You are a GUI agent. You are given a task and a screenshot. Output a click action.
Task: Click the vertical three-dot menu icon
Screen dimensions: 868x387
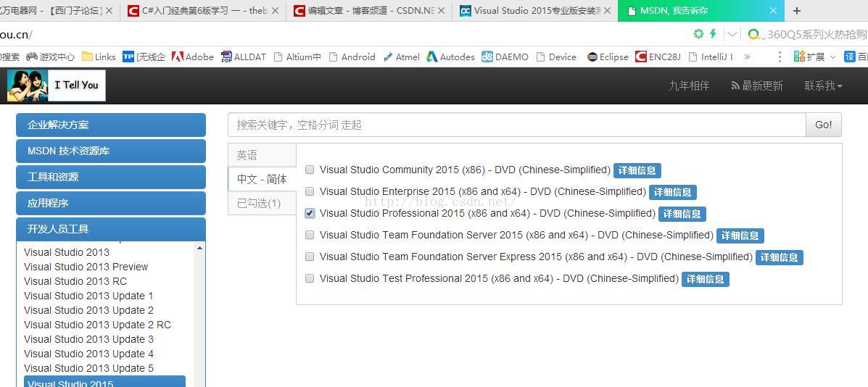pos(780,57)
